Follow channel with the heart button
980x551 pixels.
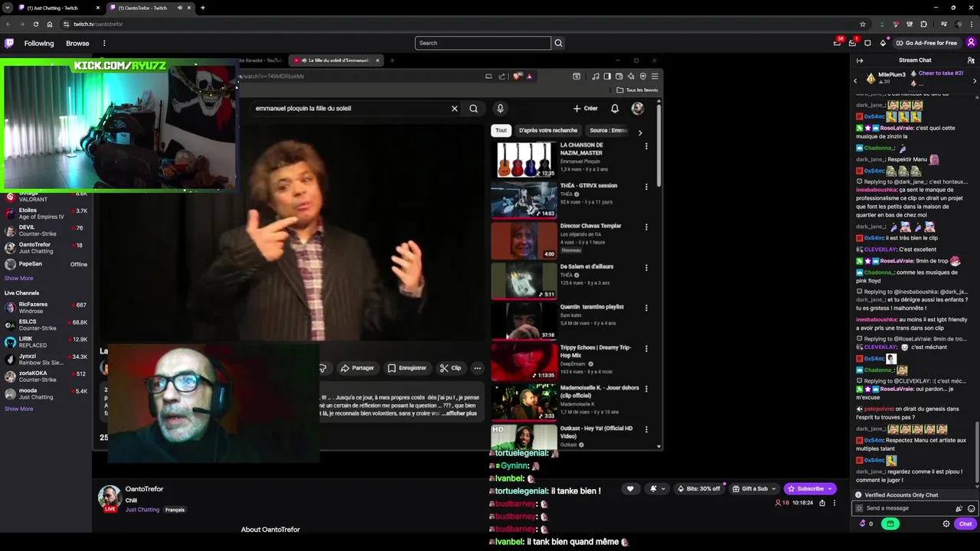click(630, 488)
